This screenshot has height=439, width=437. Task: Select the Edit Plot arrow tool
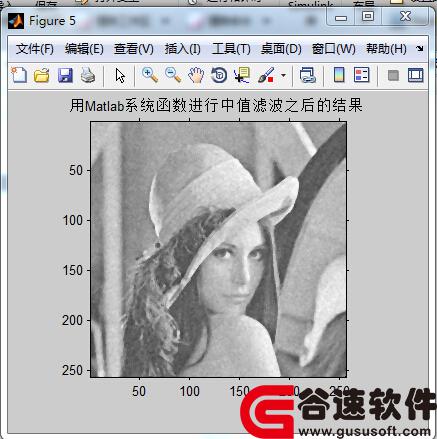tap(120, 76)
